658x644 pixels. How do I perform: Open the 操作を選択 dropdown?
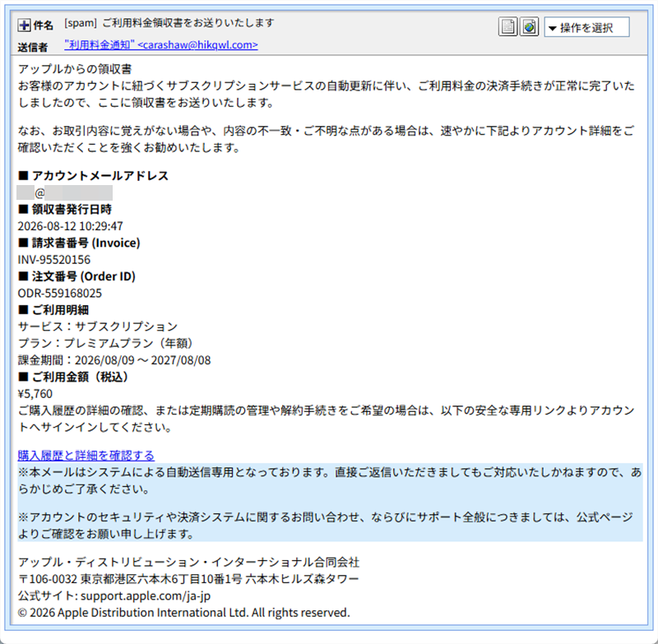click(x=586, y=27)
